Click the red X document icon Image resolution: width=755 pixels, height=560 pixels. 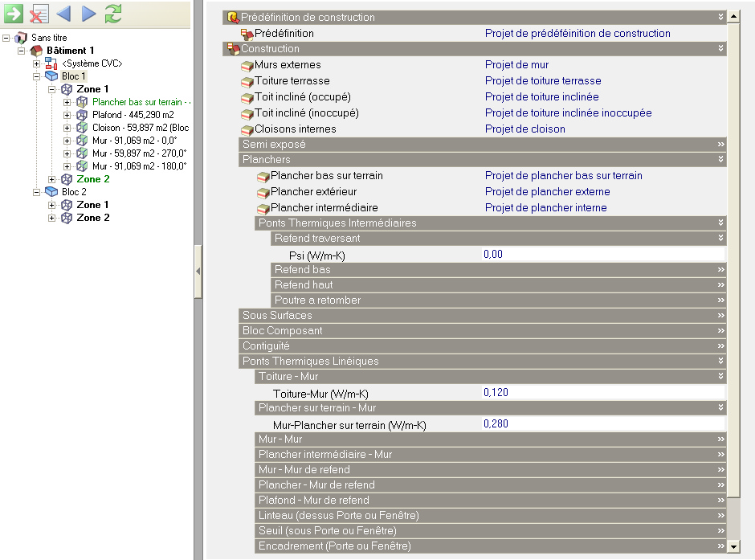pos(38,13)
